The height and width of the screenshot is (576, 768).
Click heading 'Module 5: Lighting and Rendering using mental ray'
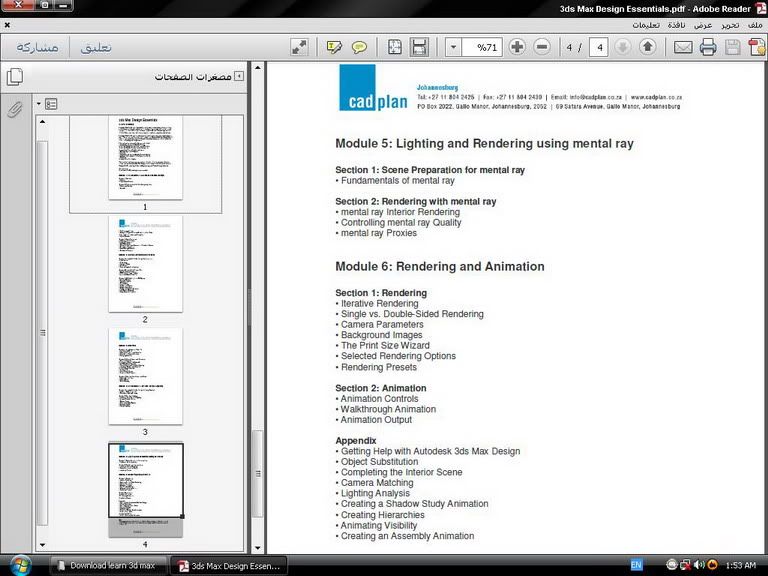pyautogui.click(x=484, y=144)
